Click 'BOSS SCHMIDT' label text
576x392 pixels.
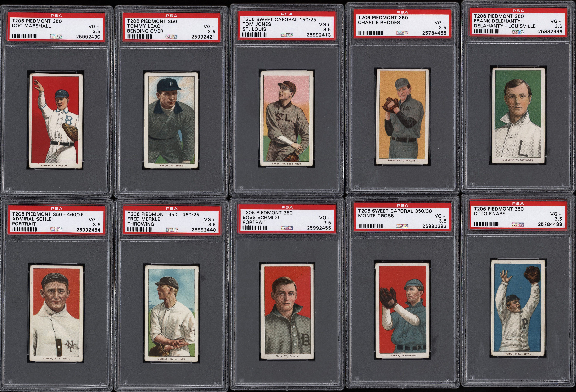coord(261,217)
